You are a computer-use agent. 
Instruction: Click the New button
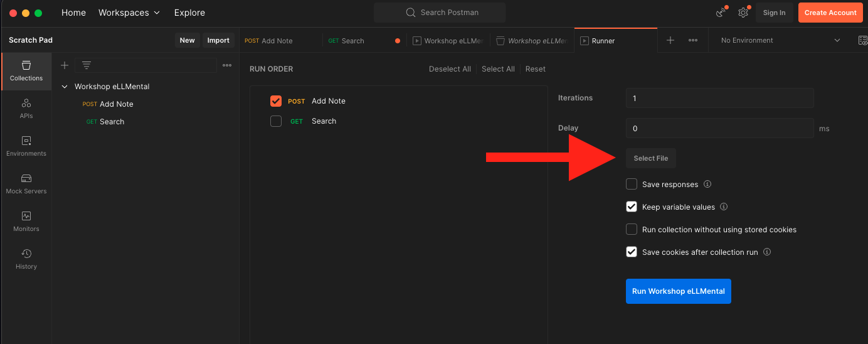point(187,40)
